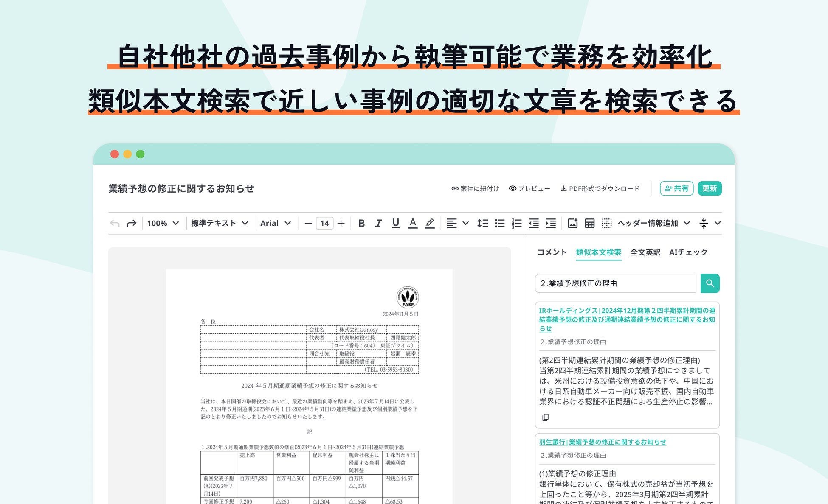Toggle bold formatting
The image size is (828, 504).
361,223
